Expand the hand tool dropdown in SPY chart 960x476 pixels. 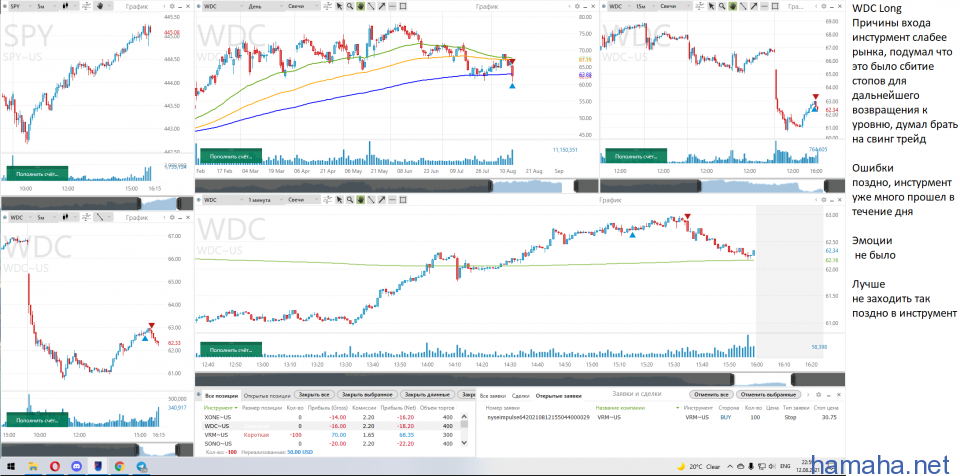pos(109,6)
